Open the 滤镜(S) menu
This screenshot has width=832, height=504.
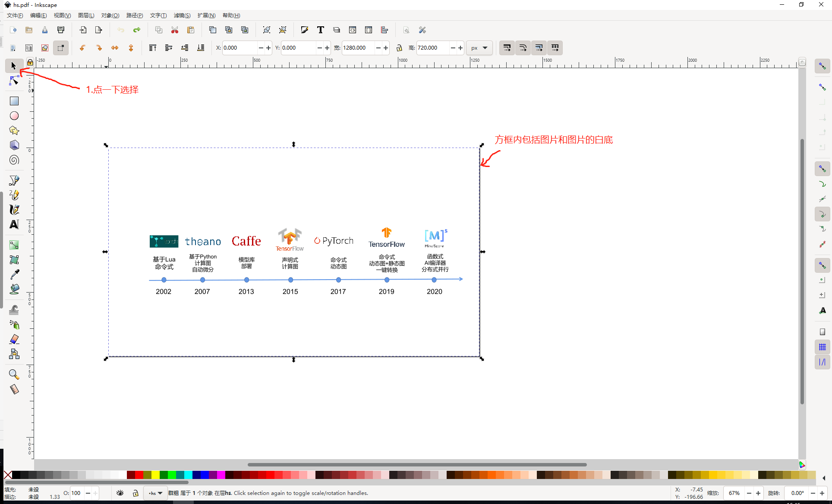tap(182, 16)
